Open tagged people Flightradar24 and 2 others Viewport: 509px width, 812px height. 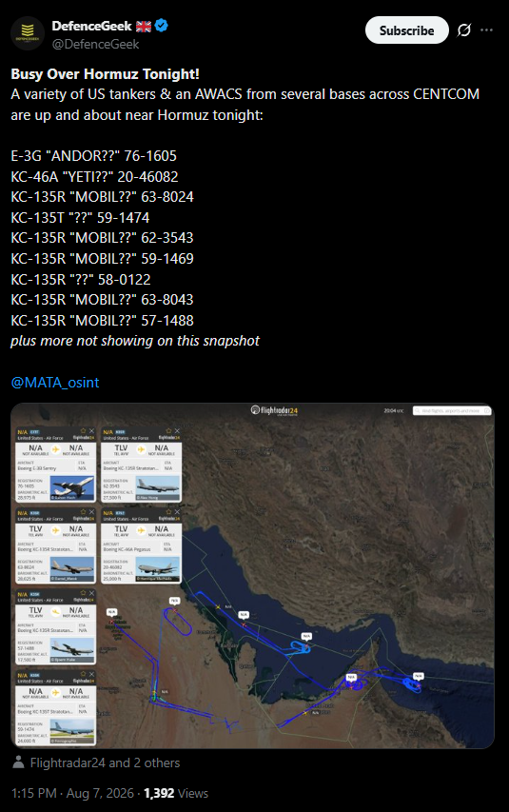[x=105, y=762]
